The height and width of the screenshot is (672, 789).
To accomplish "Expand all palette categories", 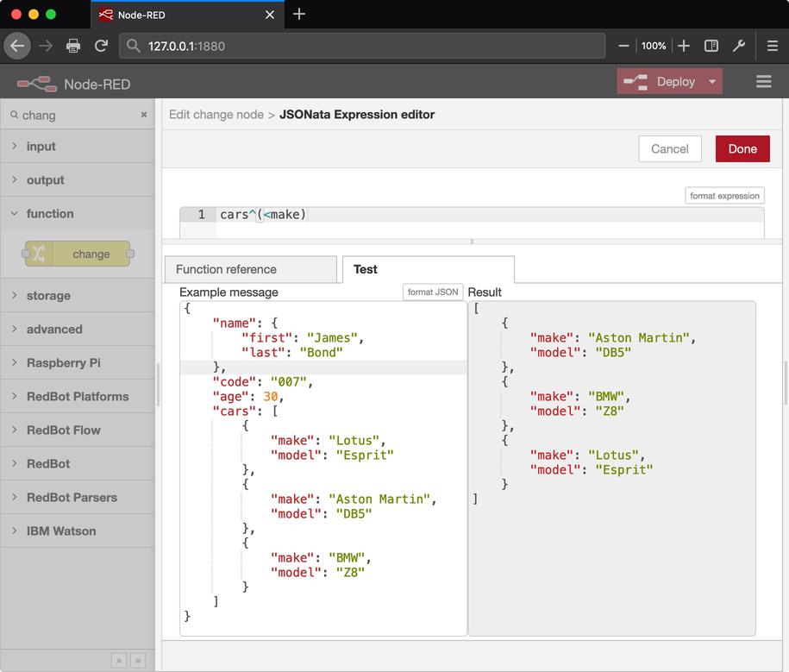I will tap(138, 661).
